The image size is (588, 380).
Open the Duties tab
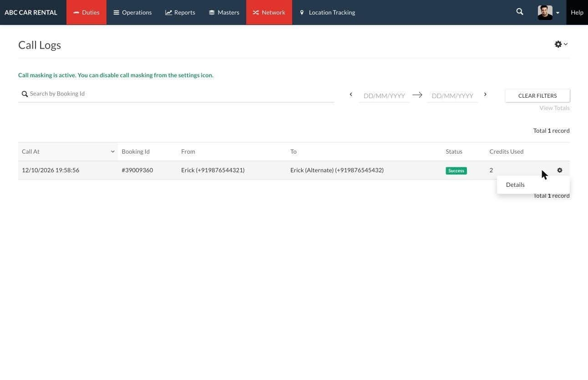(86, 12)
